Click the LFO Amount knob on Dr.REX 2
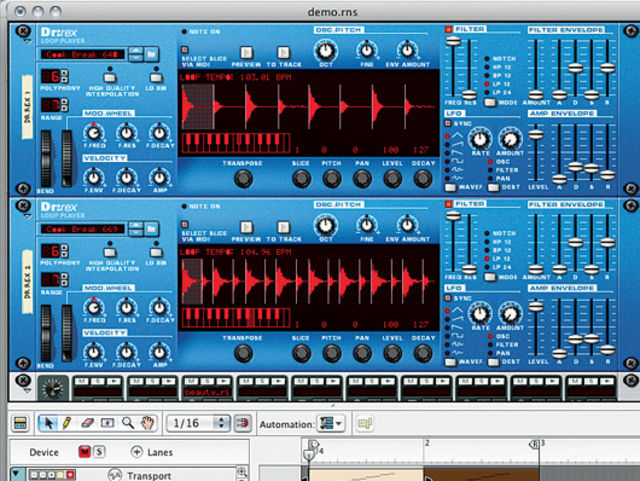640x481 pixels. pos(510,314)
